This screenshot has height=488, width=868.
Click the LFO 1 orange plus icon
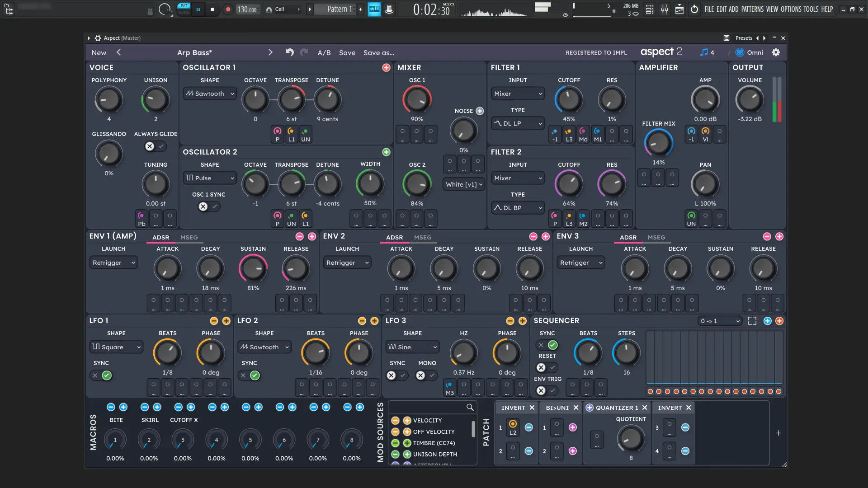(226, 321)
